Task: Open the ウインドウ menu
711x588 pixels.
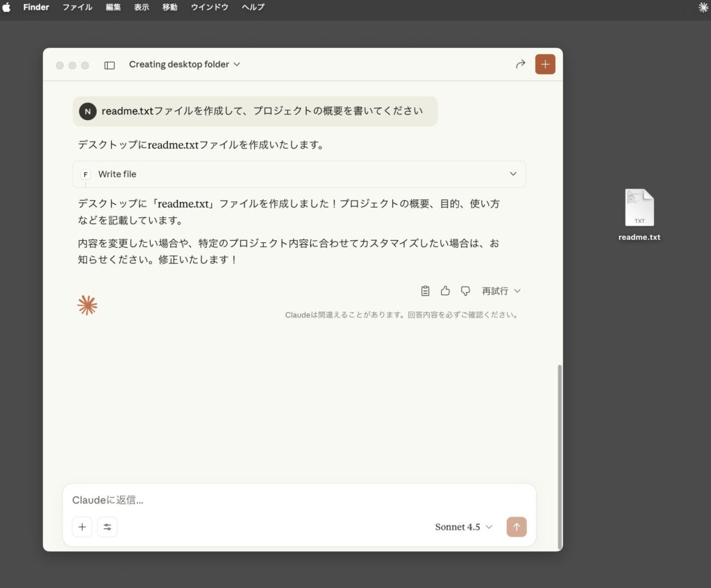Action: coord(209,8)
